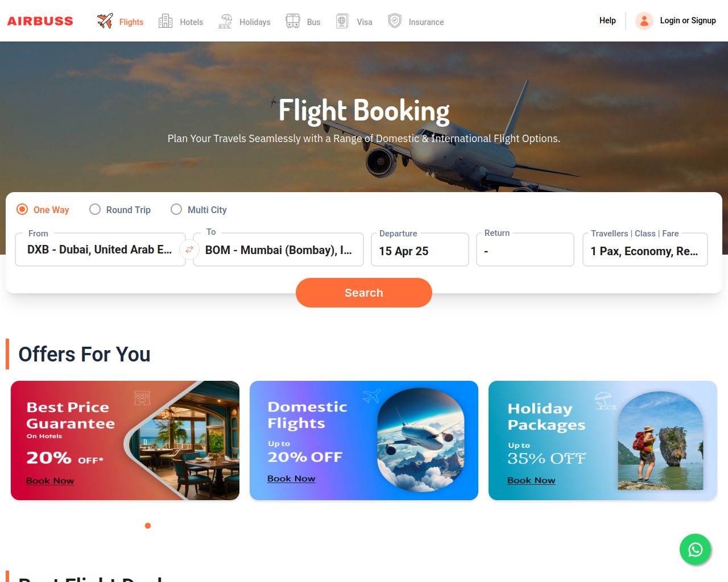This screenshot has width=728, height=582.
Task: Click Book Now on Domestic Flights offer
Action: click(291, 479)
